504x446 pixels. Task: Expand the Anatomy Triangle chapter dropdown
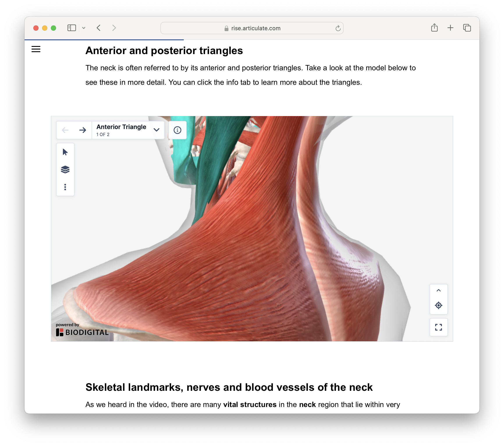[x=157, y=130]
